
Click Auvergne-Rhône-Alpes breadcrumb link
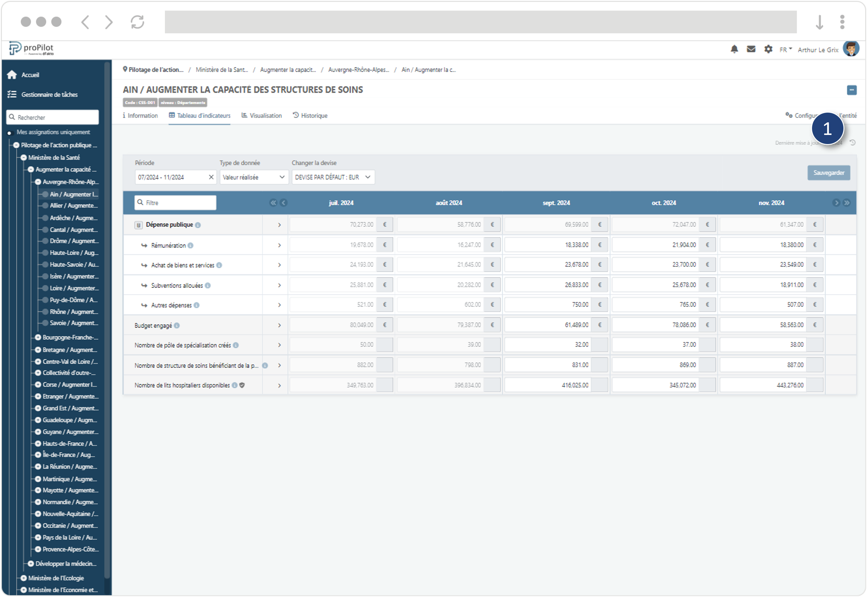[359, 70]
